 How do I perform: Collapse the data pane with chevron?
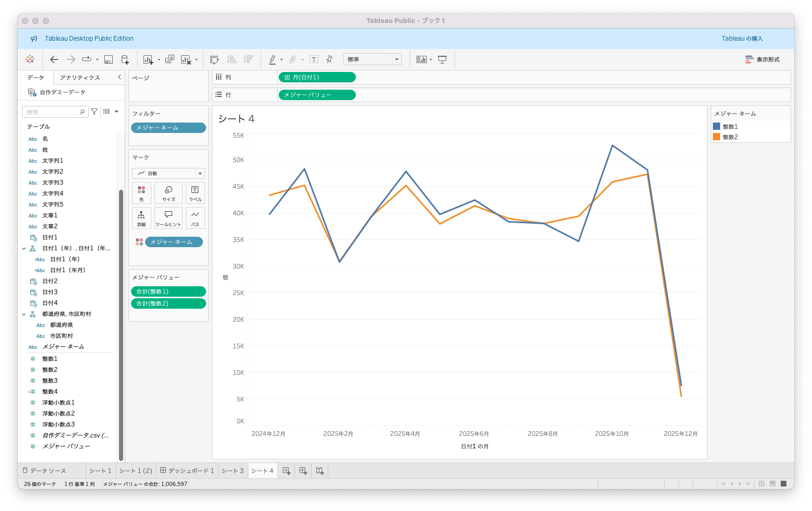click(120, 77)
